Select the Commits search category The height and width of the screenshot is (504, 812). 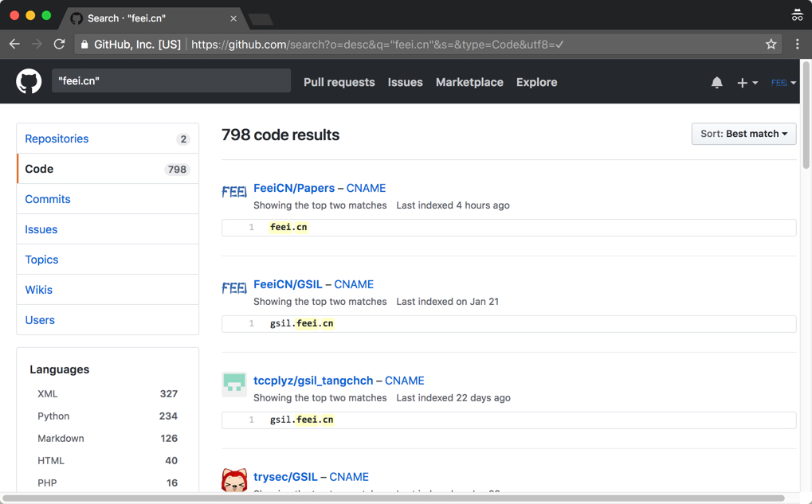48,199
